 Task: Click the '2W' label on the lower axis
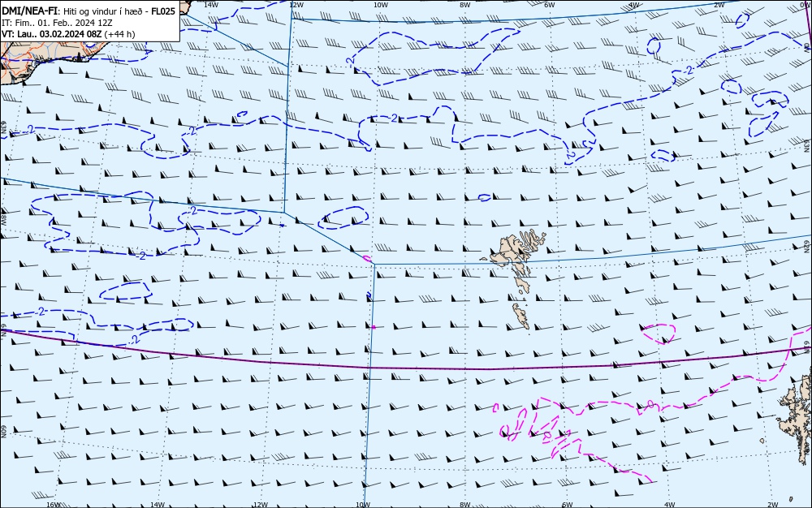point(773,505)
